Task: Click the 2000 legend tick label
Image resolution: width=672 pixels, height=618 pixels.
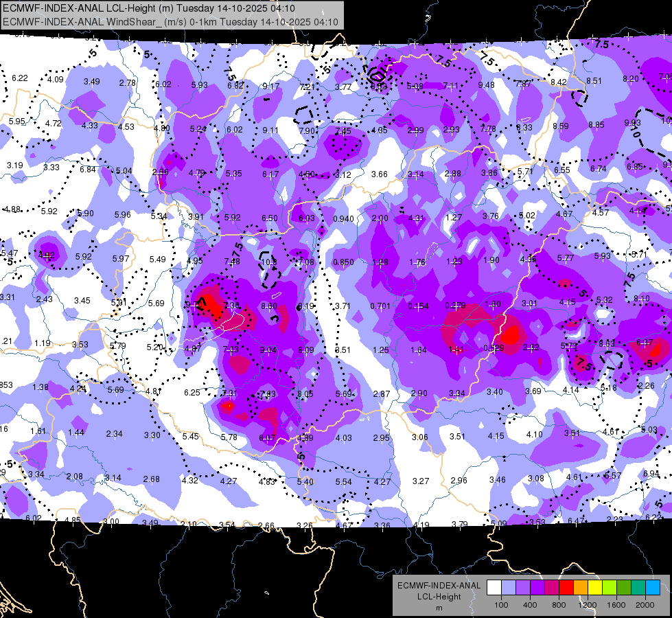Action: tap(645, 605)
